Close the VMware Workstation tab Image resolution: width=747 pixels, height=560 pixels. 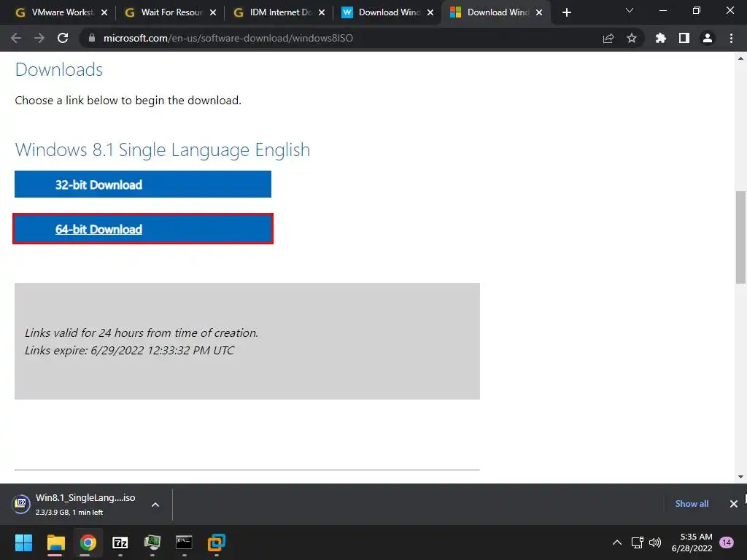[x=104, y=13]
